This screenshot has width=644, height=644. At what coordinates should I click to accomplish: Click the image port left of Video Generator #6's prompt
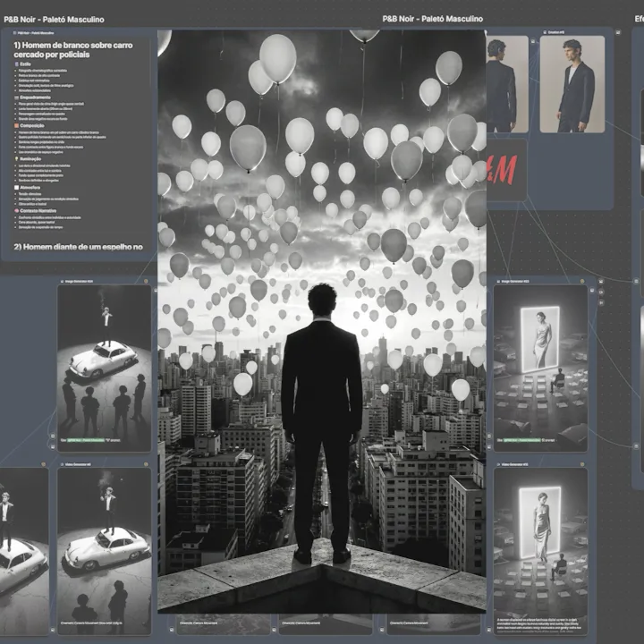pyautogui.click(x=53, y=630)
